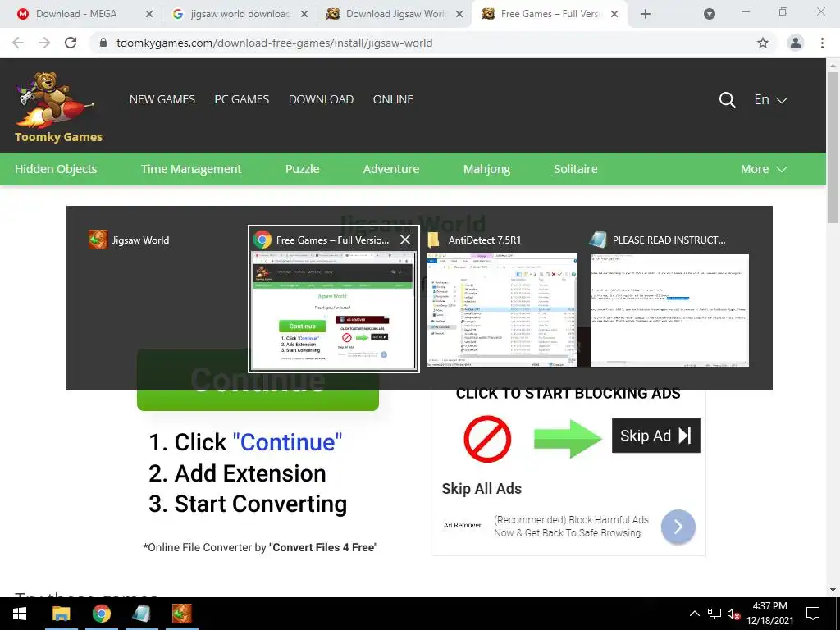The height and width of the screenshot is (630, 840).
Task: Click the Notepad taskbar icon
Action: coord(141,614)
